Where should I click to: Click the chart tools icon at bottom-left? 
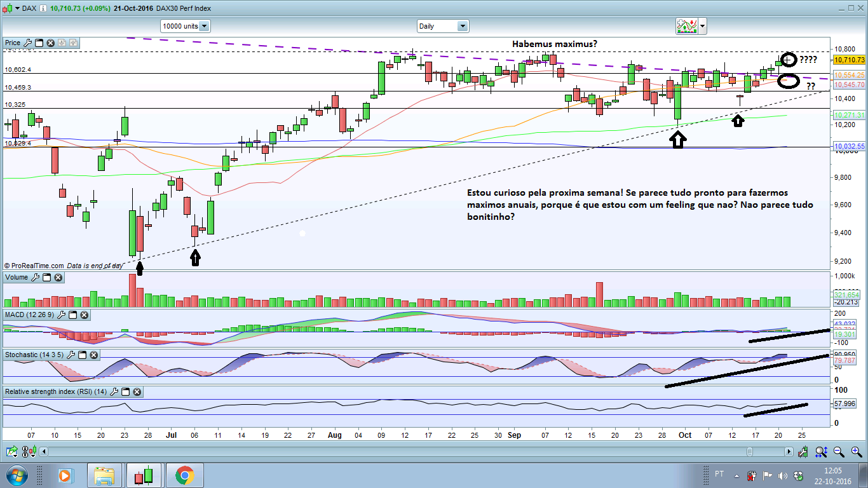pos(11,452)
